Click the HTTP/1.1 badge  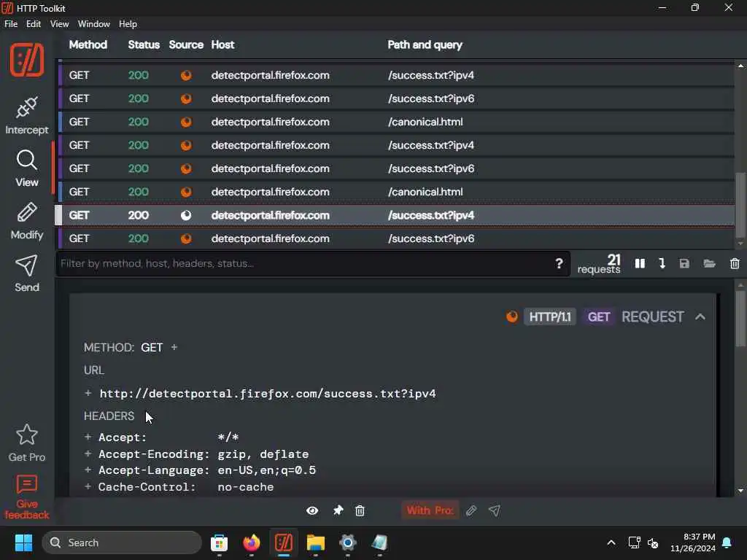click(x=550, y=316)
